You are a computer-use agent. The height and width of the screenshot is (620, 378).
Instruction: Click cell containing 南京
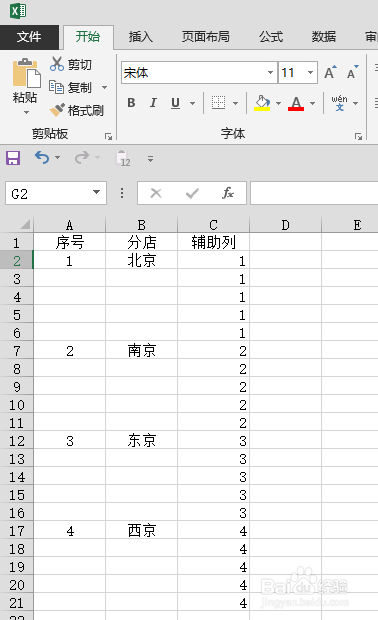(142, 351)
